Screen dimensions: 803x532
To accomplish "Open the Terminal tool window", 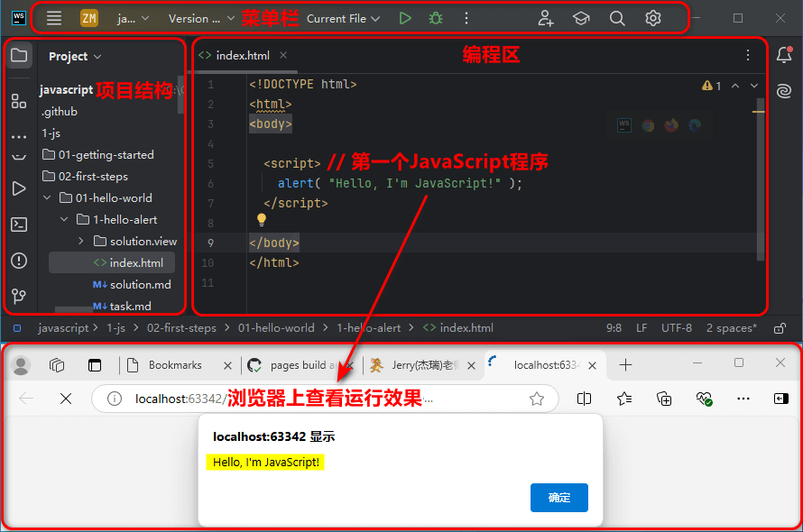I will (18, 225).
